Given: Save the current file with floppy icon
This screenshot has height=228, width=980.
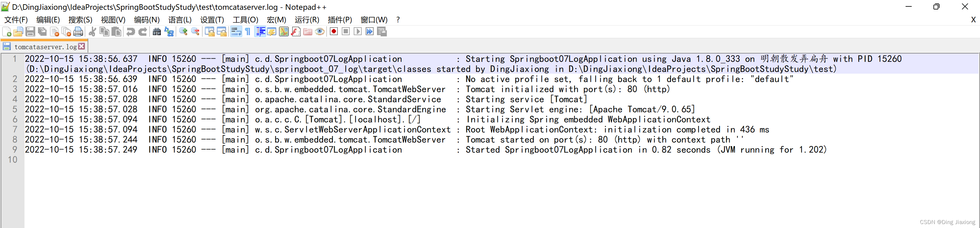Looking at the screenshot, I should click(30, 32).
